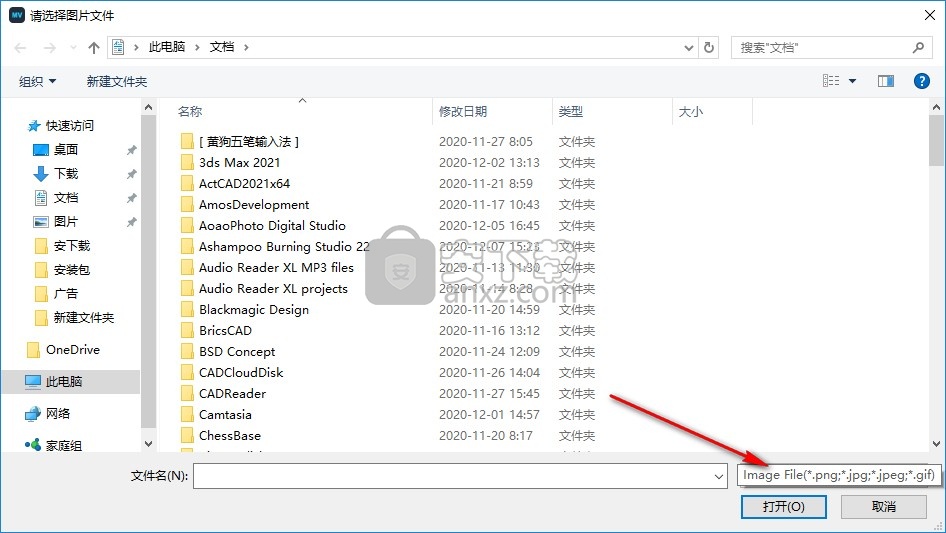
Task: Change view layout icon
Action: pyautogui.click(x=831, y=81)
